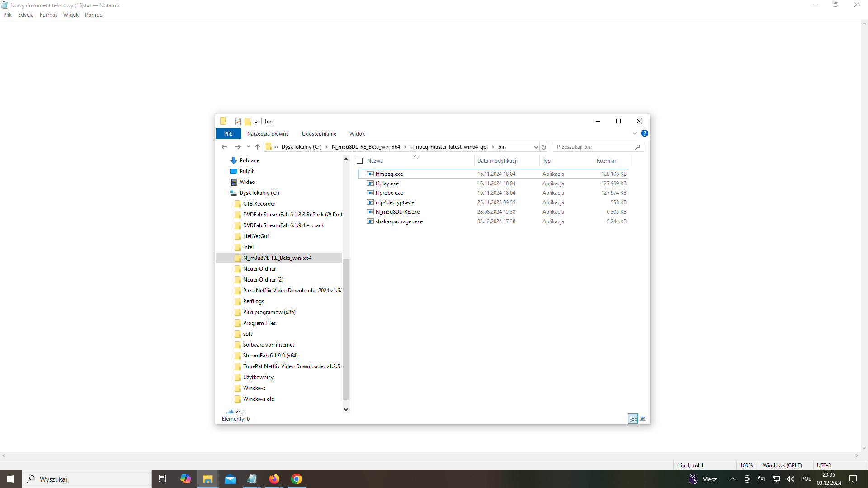This screenshot has height=488, width=868.
Task: Select the HellYesGui folder in tree
Action: 255,236
